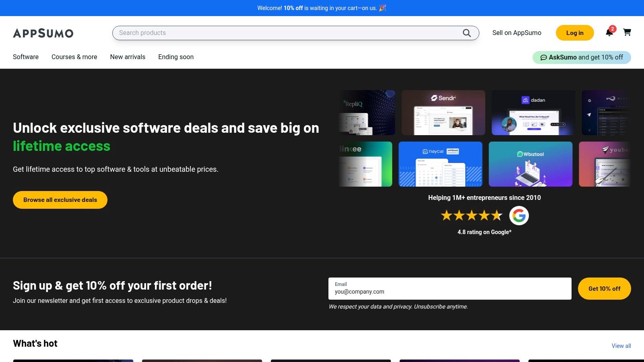Click the five-star rating icons
This screenshot has height=362, width=644.
471,216
